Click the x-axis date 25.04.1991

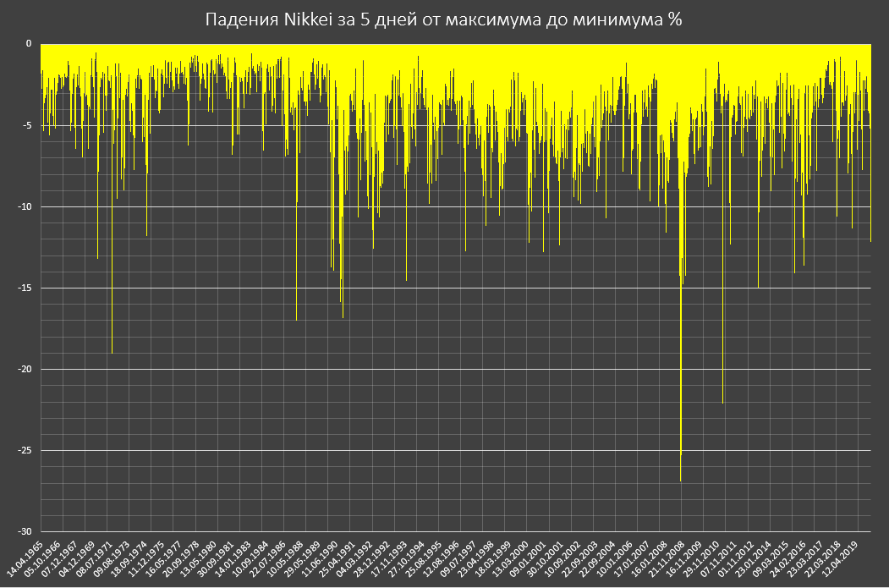pos(336,559)
